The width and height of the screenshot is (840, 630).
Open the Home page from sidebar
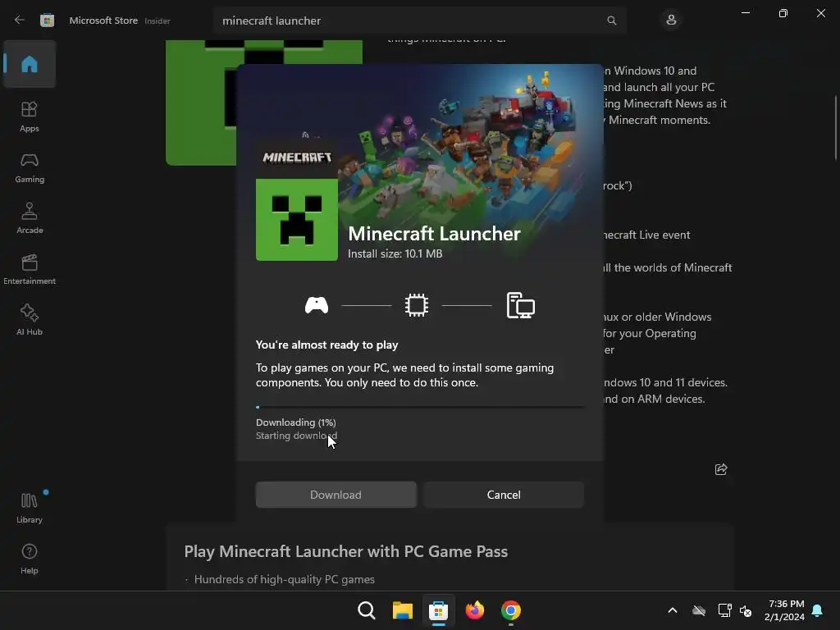click(30, 64)
